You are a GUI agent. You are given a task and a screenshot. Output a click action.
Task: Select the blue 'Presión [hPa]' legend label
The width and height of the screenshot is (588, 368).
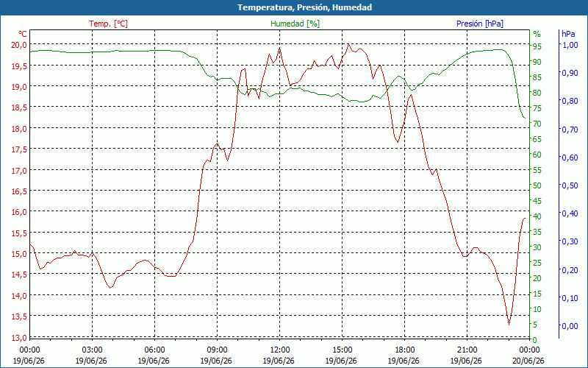click(x=480, y=24)
